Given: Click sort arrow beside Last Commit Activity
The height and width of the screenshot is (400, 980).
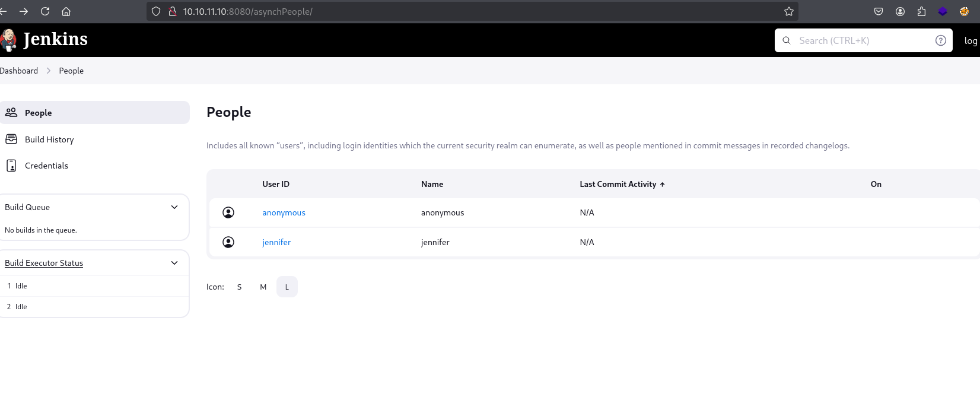Looking at the screenshot, I should 662,185.
